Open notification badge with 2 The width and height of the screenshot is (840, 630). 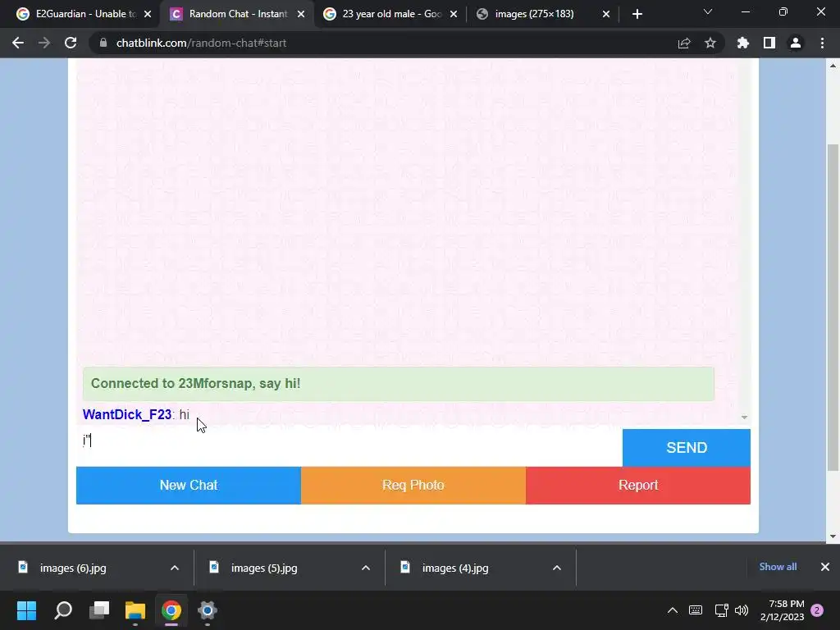tap(817, 610)
